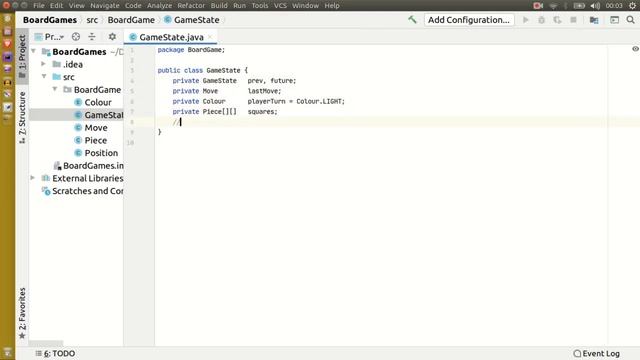Select the GameState.java editor tab
The width and height of the screenshot is (640, 360).
tap(171, 37)
